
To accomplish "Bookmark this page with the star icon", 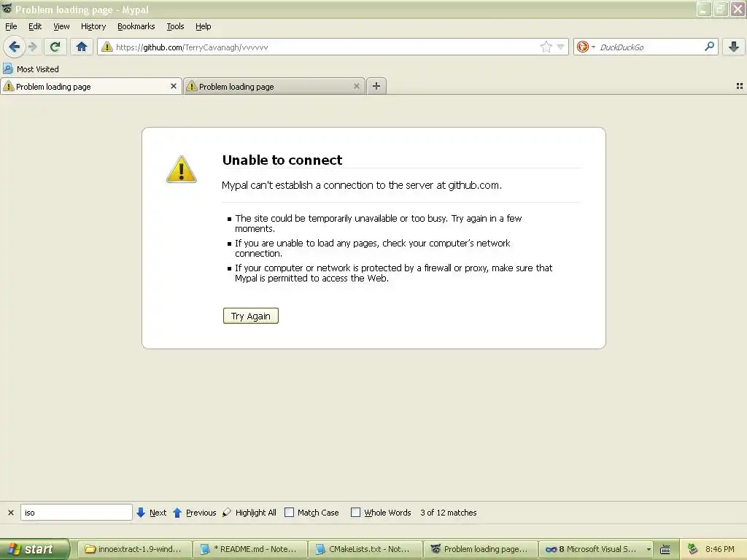I will (546, 47).
